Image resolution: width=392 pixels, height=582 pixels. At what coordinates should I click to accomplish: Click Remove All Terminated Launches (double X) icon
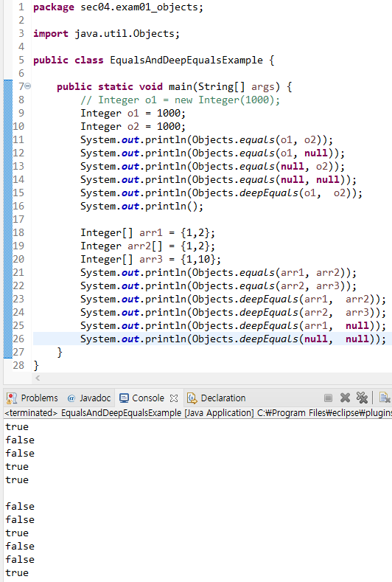click(x=362, y=398)
